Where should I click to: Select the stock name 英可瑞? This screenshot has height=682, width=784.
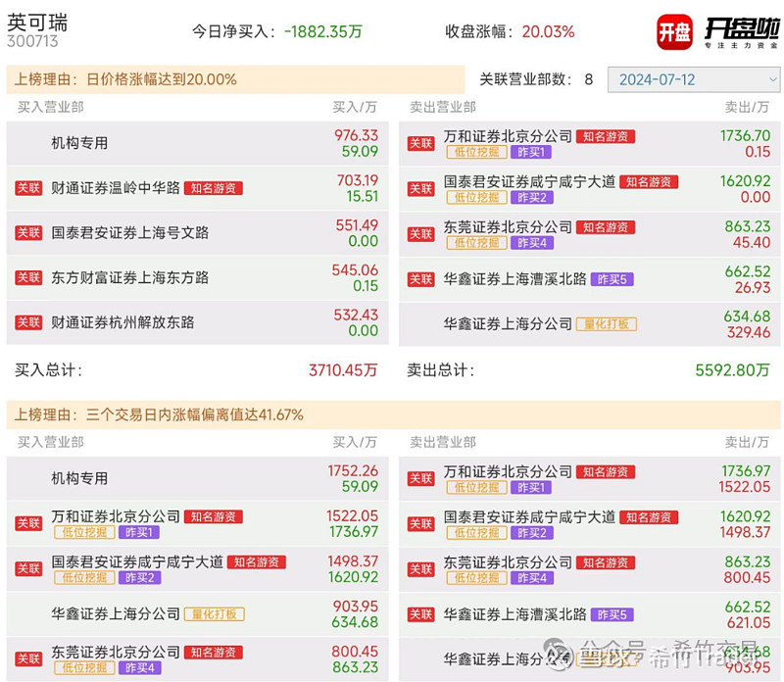coord(37,23)
